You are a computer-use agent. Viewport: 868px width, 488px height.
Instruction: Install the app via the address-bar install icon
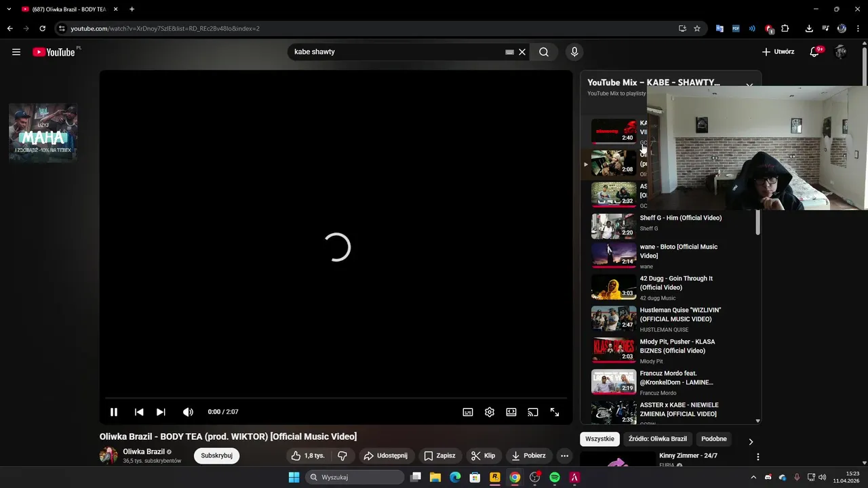pos(682,28)
